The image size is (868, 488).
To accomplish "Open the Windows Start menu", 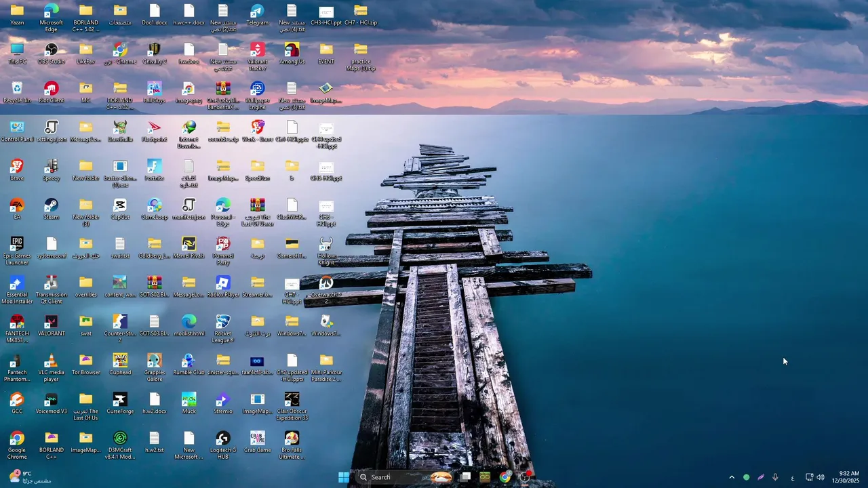I will point(344,477).
